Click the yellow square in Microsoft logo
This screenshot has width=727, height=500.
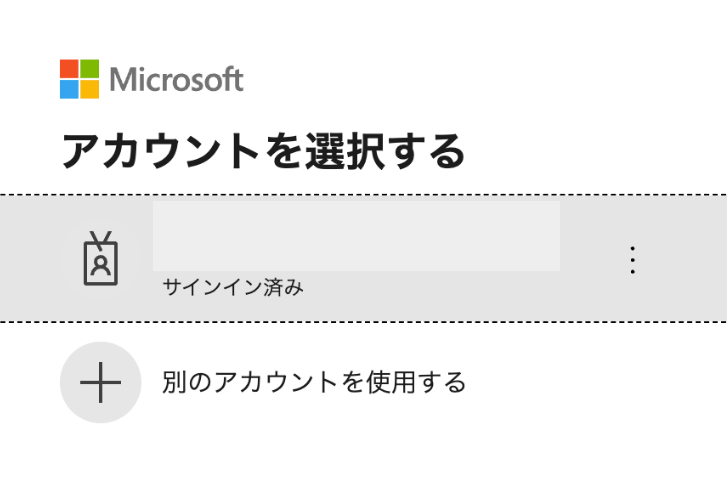click(90, 89)
